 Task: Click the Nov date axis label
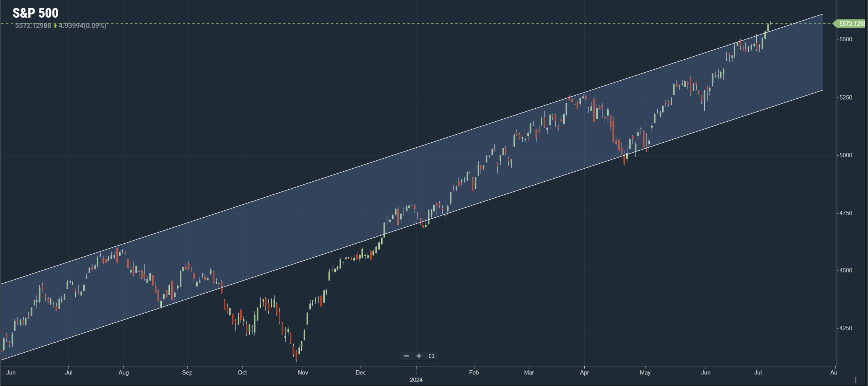(303, 373)
